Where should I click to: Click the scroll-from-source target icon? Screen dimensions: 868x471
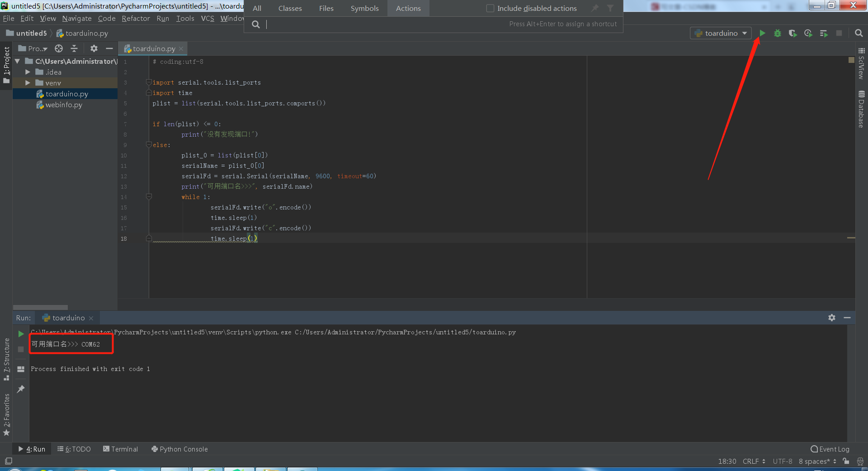(x=59, y=48)
